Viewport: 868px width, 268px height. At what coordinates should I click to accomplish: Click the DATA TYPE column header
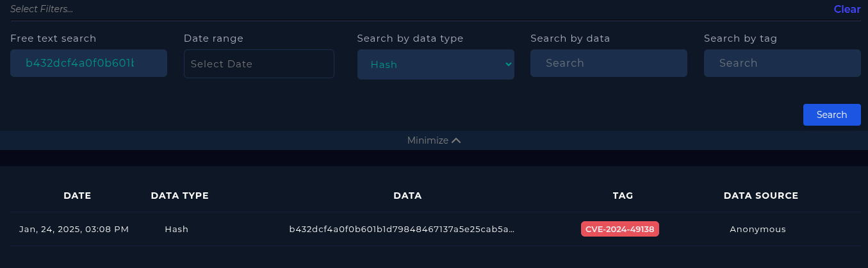[x=180, y=196]
